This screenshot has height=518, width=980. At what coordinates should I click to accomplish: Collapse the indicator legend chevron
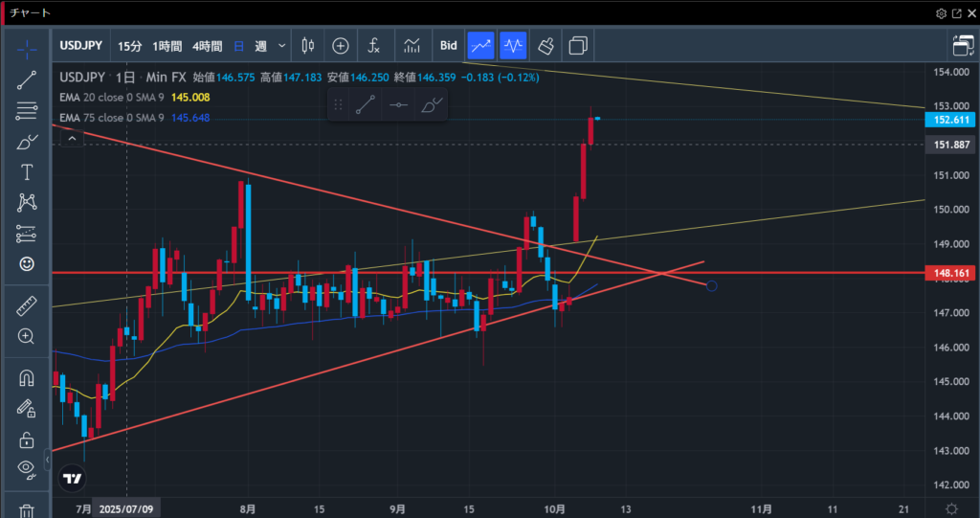click(70, 139)
